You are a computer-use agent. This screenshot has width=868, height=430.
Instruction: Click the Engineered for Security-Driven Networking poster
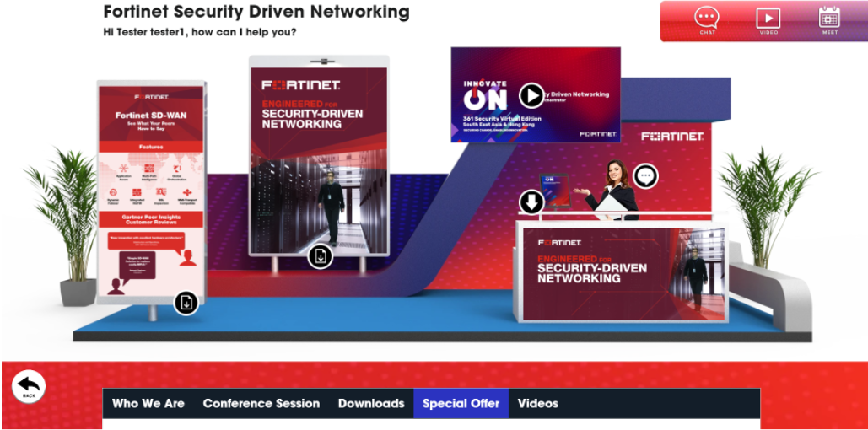coord(319,156)
